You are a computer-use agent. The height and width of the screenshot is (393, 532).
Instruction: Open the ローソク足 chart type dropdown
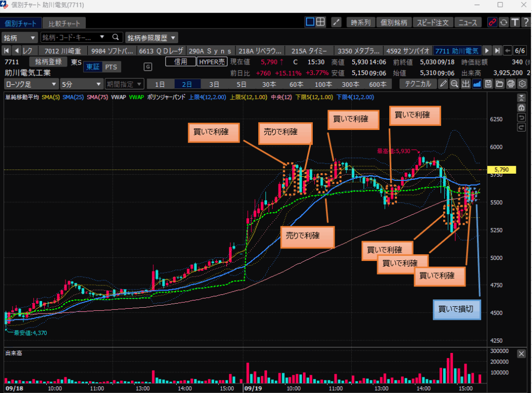pyautogui.click(x=31, y=84)
